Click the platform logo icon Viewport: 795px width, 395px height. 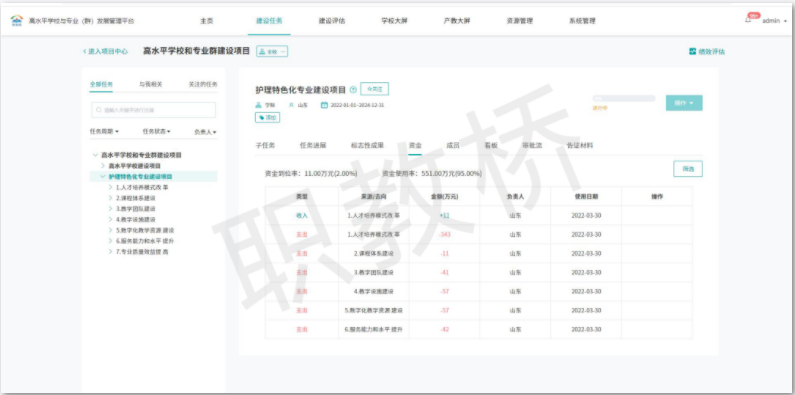point(17,21)
